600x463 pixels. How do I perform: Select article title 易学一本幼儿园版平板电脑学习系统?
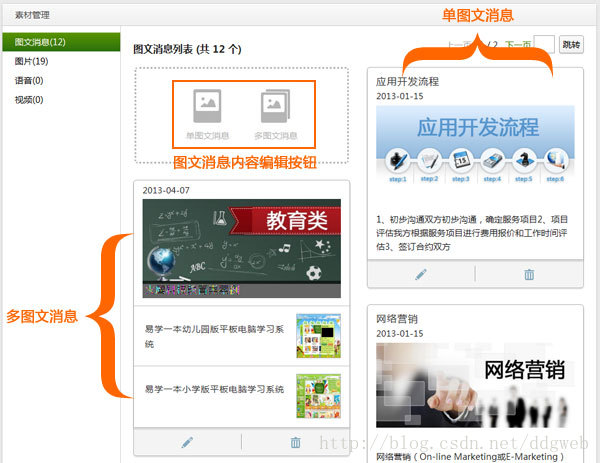(x=214, y=336)
